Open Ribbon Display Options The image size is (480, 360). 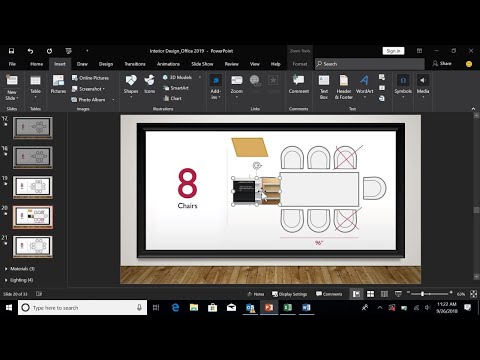[x=419, y=51]
